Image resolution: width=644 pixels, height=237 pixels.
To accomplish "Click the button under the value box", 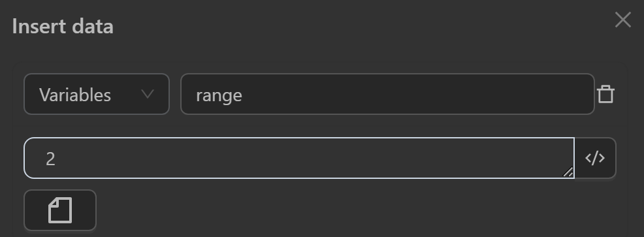I will point(60,210).
